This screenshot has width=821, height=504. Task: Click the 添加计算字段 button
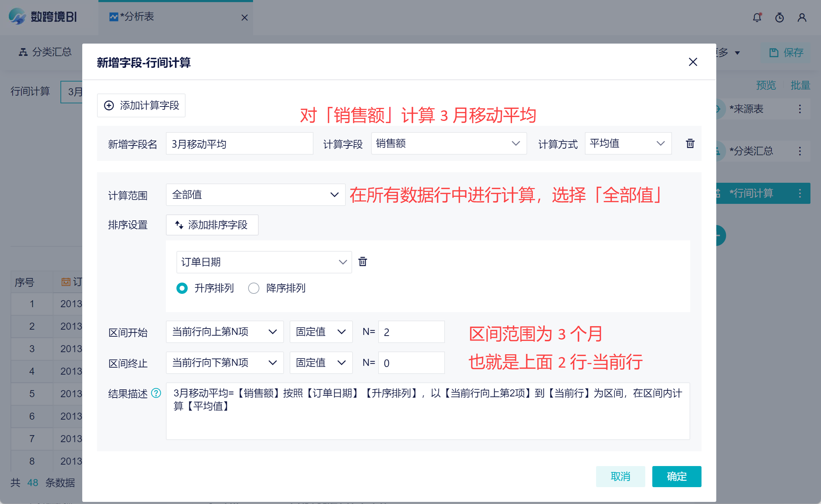pos(141,105)
